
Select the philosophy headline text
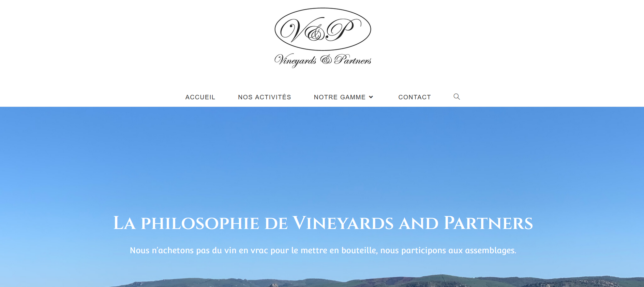tap(323, 223)
